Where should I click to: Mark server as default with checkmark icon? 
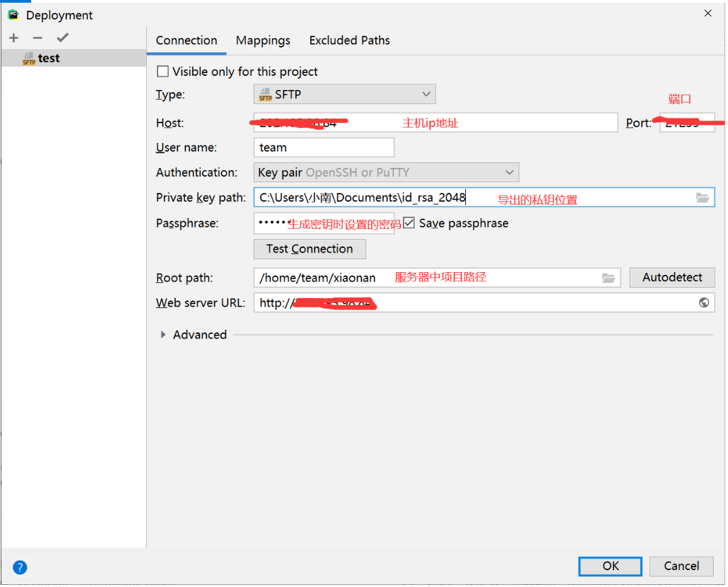63,38
